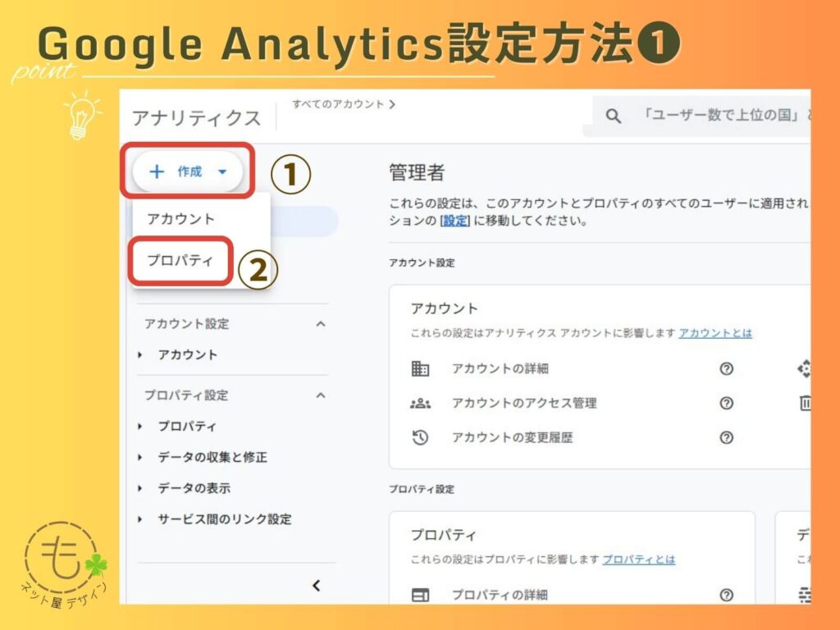Open the すべてのアカウント account selector

(344, 104)
